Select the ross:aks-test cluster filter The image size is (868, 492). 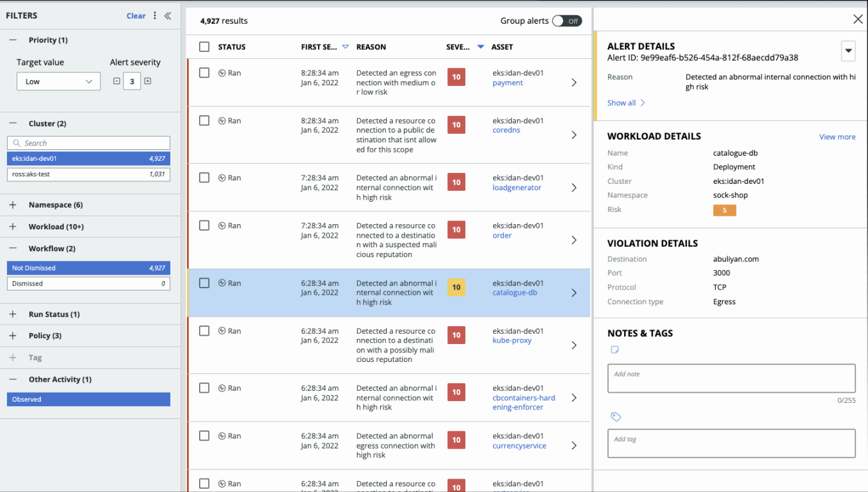click(88, 174)
